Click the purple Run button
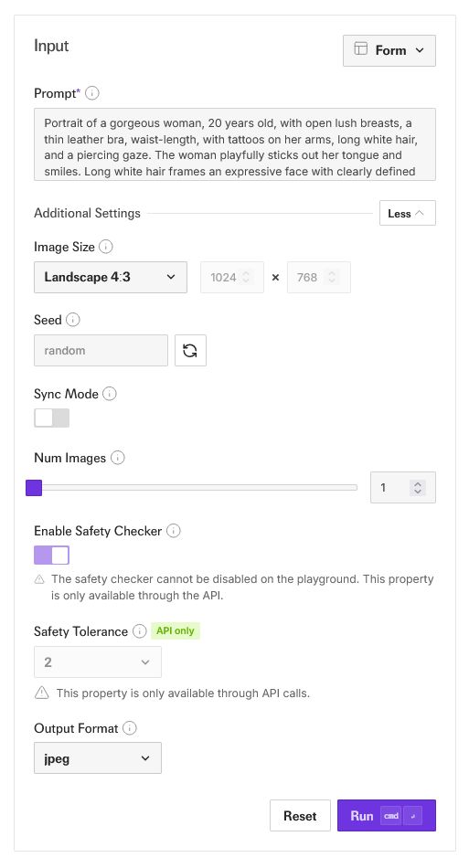 (387, 815)
